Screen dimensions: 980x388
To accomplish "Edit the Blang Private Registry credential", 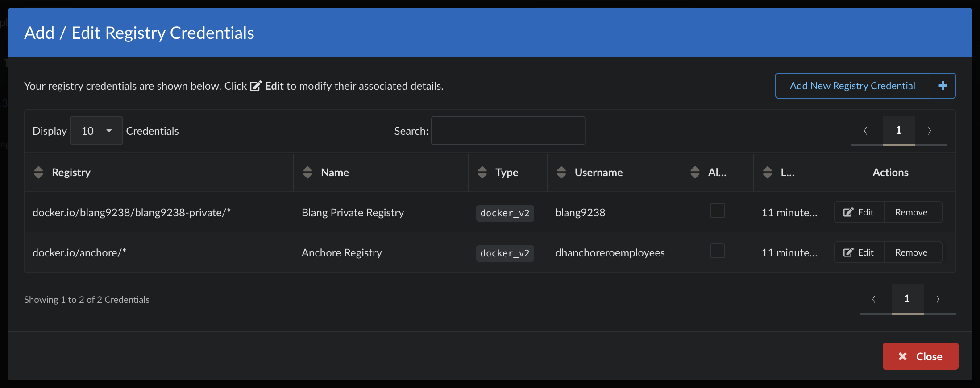I will (x=859, y=212).
